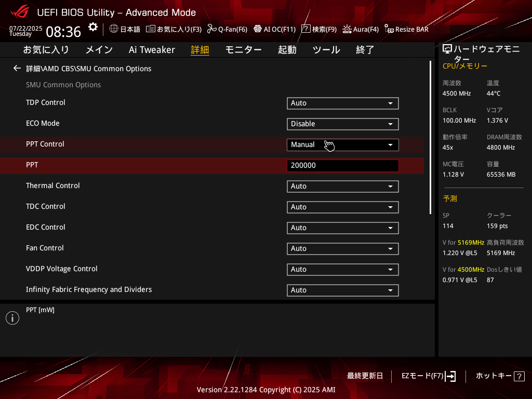Viewport: 532px width, 399px height.
Task: Select the 詳細 tab
Action: pos(200,50)
